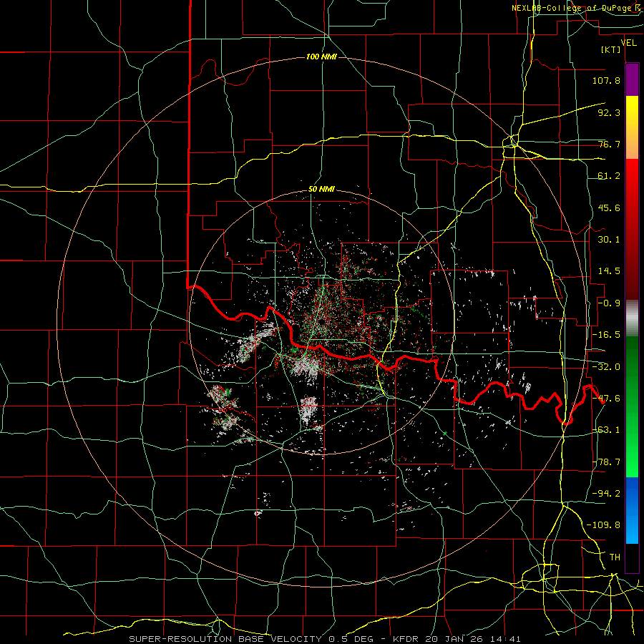
Task: Click the blue segment of the color bar
Action: coord(632,510)
